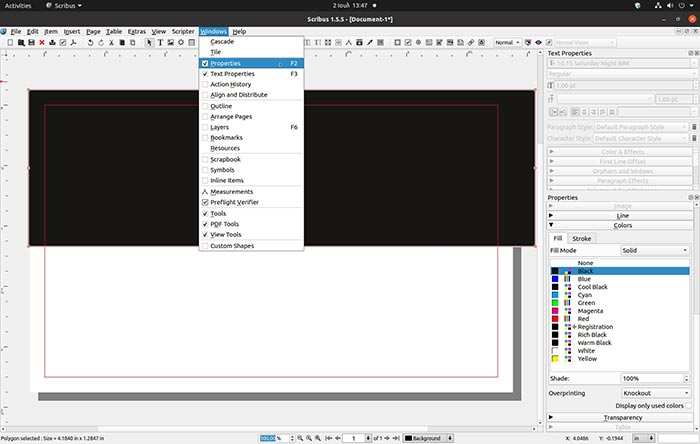This screenshot has height=444, width=700.
Task: Select the PDF Link Annotation tool
Action: [x=471, y=42]
